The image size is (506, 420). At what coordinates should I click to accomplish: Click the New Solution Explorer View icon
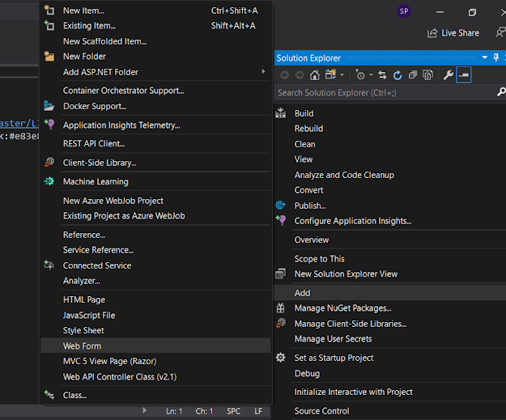[x=280, y=274]
